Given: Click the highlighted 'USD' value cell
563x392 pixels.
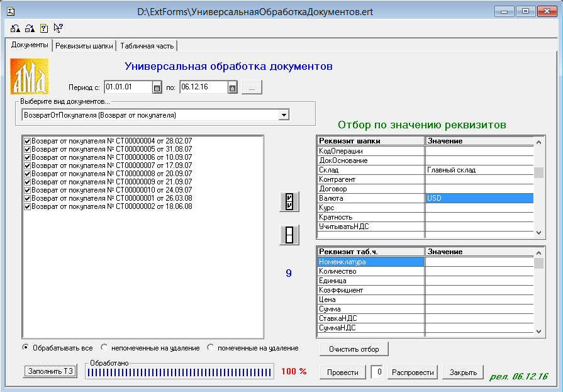Looking at the screenshot, I should [x=479, y=198].
